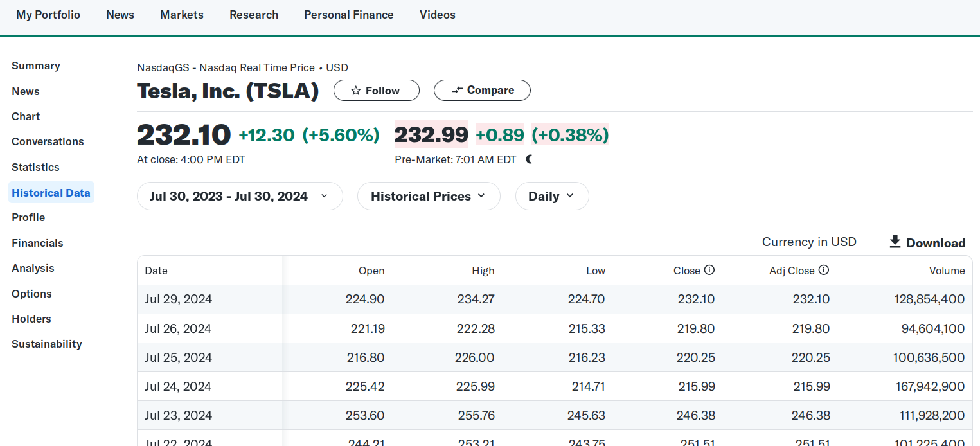Go to the Markets menu item

[x=182, y=15]
